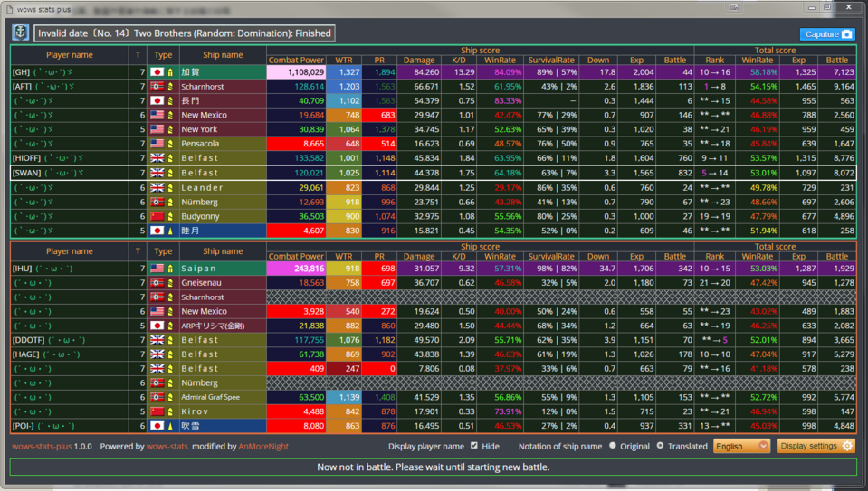Click the Japan flag icon on the 加賀 row
This screenshot has height=491, width=868.
pos(157,71)
